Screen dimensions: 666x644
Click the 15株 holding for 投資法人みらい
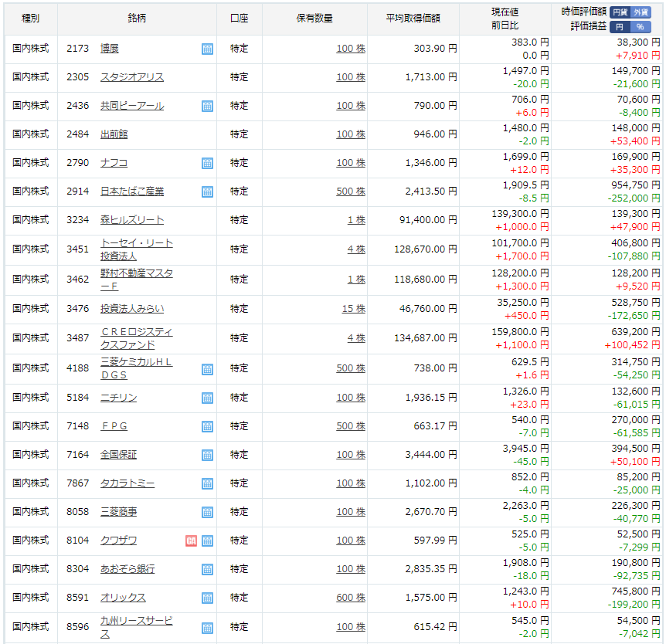coord(354,309)
